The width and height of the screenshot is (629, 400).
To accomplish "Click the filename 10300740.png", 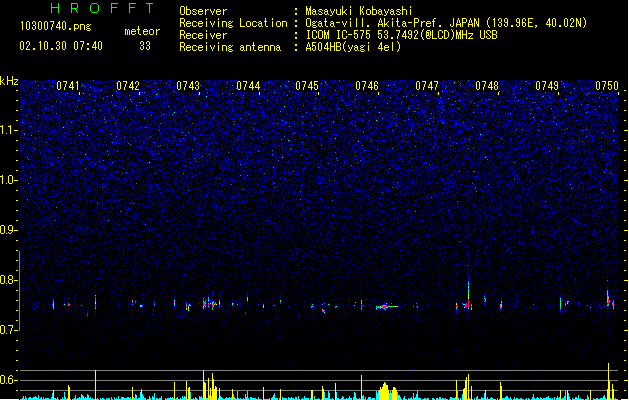I will tap(56, 26).
